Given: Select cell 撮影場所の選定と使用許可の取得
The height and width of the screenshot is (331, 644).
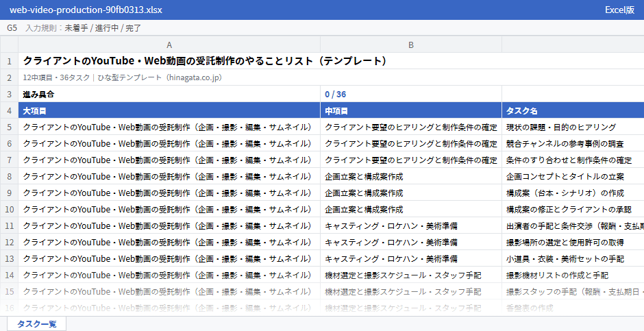Looking at the screenshot, I should click(573, 242).
